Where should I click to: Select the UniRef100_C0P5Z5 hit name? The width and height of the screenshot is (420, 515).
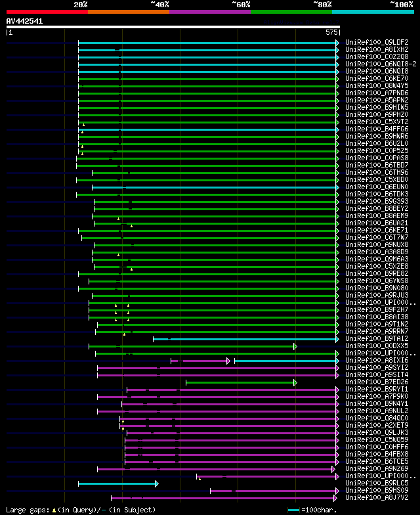pos(377,151)
